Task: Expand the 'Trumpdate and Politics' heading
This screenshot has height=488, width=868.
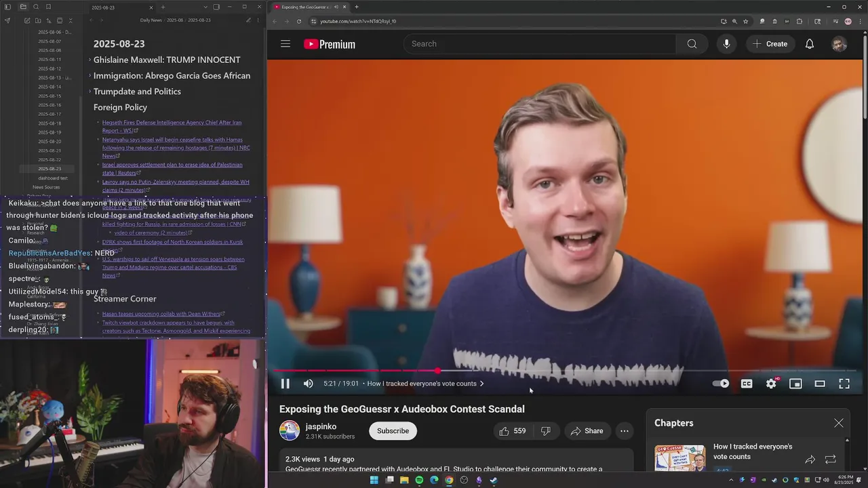Action: tap(90, 91)
